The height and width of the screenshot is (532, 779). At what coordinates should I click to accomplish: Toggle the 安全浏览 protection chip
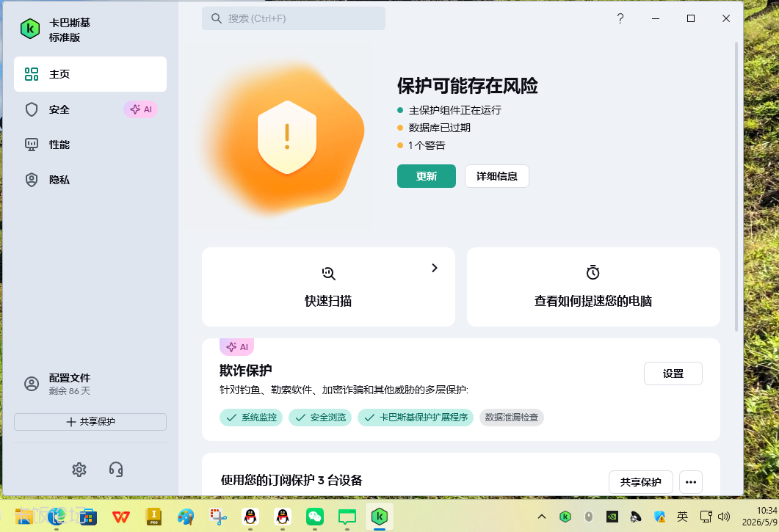tap(320, 418)
